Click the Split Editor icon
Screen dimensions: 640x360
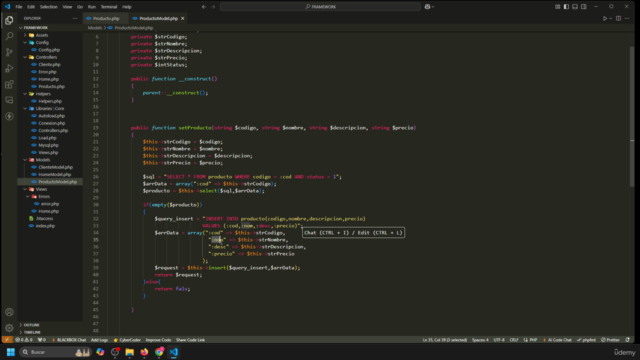(618, 18)
